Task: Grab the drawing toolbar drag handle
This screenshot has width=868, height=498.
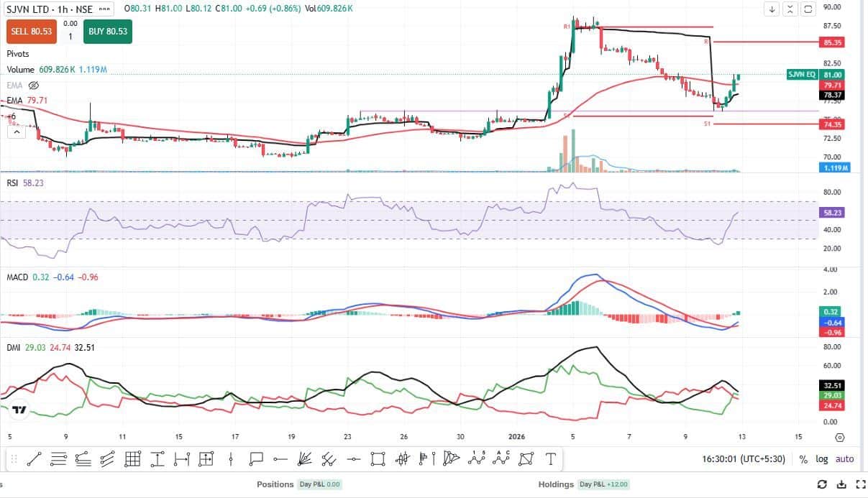Action: click(14, 458)
